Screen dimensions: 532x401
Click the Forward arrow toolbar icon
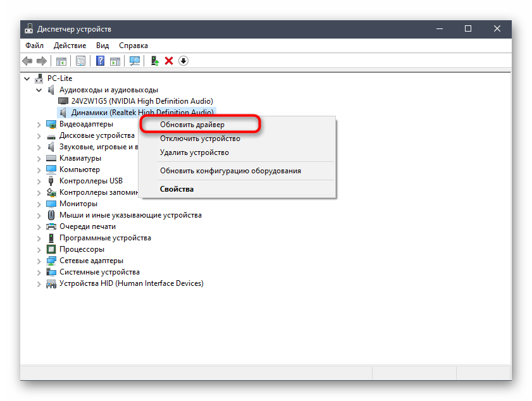[x=42, y=61]
